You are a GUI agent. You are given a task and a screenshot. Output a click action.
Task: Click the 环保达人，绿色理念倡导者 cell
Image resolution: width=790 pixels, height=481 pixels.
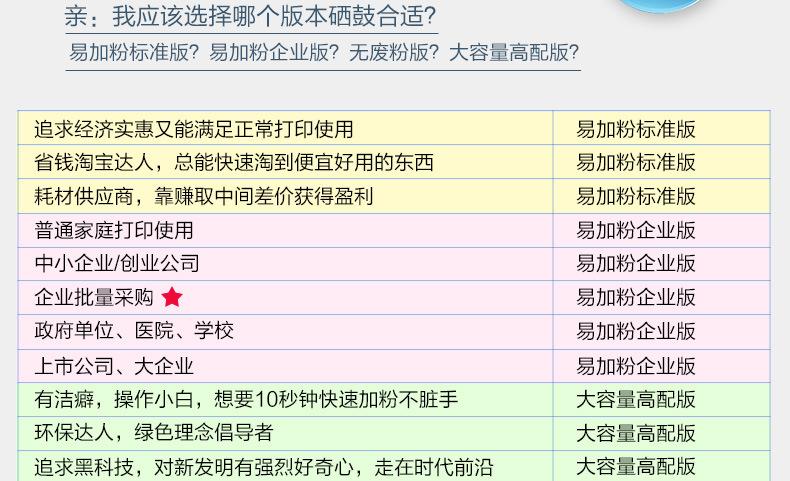point(154,433)
